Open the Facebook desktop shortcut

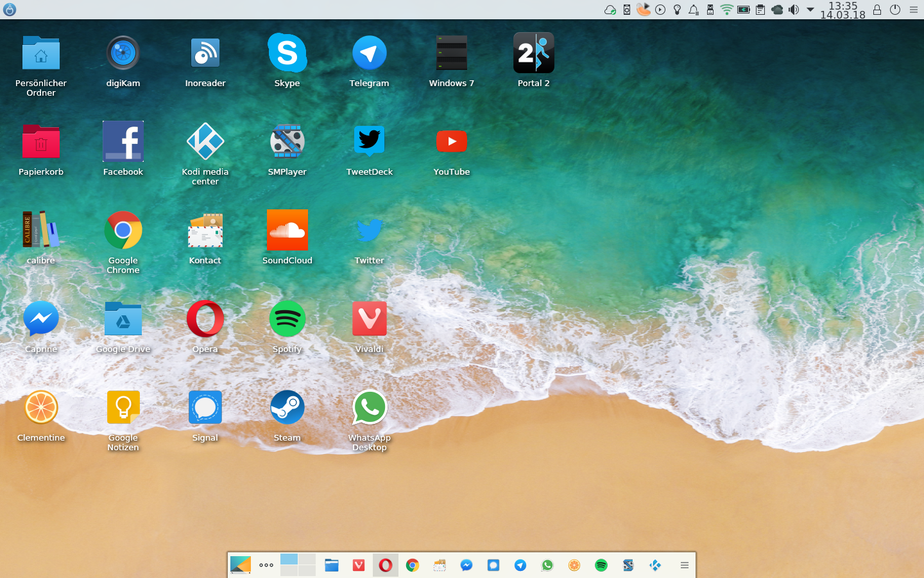pos(123,142)
